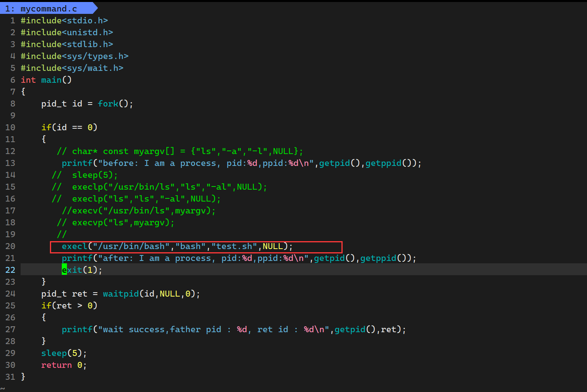Click the exit(1) statement at the cursor
This screenshot has height=392, width=587.
pos(82,270)
